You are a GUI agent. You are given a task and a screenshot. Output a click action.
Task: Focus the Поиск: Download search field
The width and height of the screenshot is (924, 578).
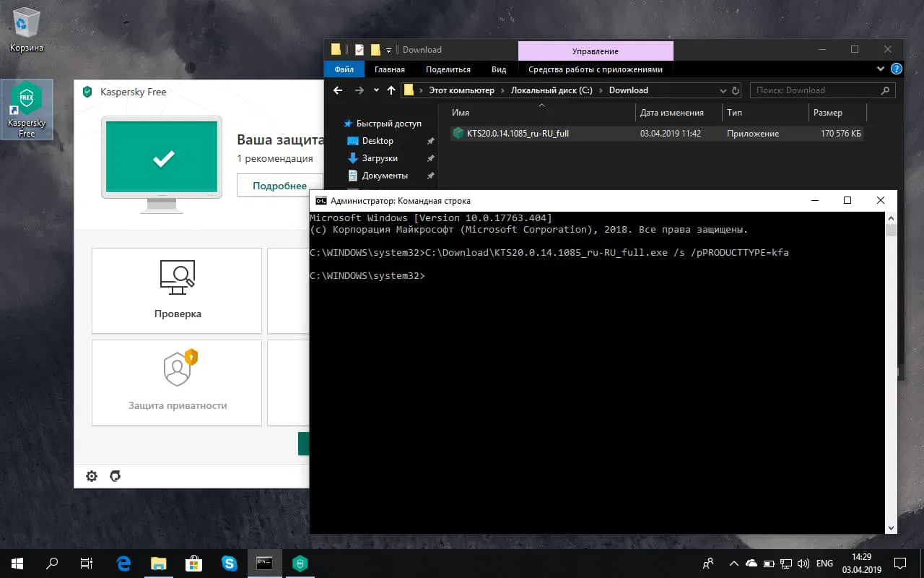(x=823, y=90)
